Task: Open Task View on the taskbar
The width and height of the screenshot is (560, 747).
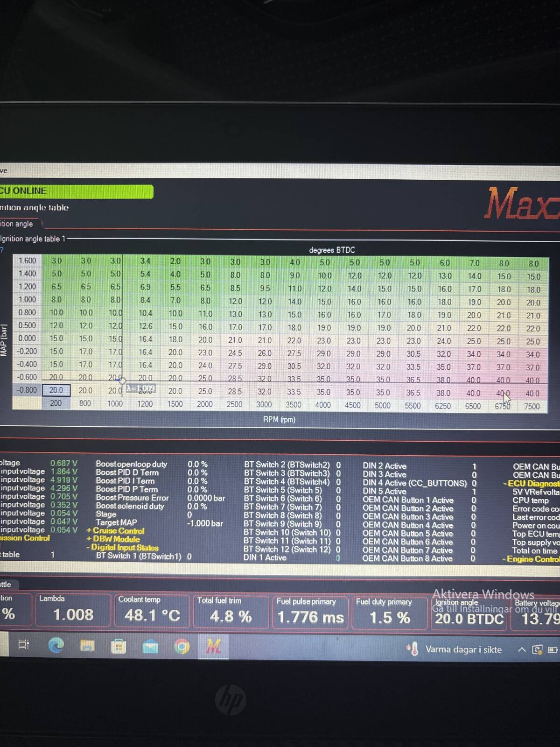Action: (x=23, y=645)
